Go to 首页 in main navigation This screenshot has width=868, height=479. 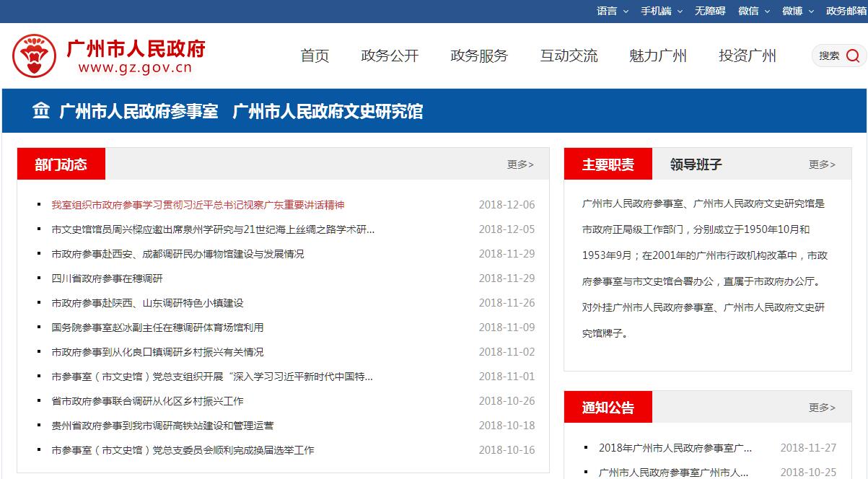click(x=315, y=56)
